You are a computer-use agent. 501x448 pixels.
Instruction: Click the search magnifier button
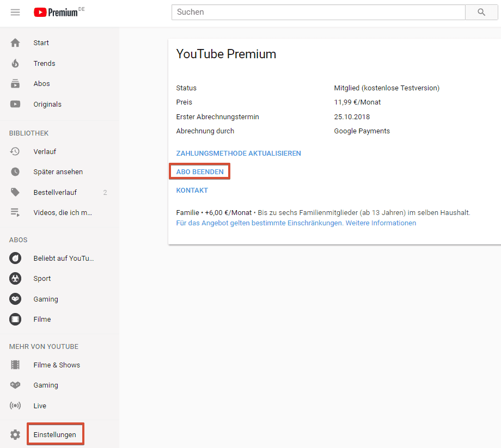tap(481, 12)
